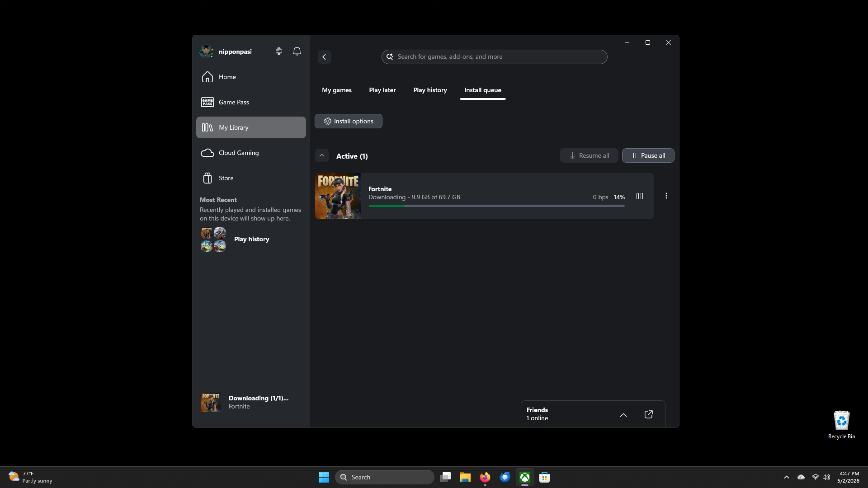Click the OneDrive cloud tray icon
Screen dimensions: 868x488
[x=801, y=477]
